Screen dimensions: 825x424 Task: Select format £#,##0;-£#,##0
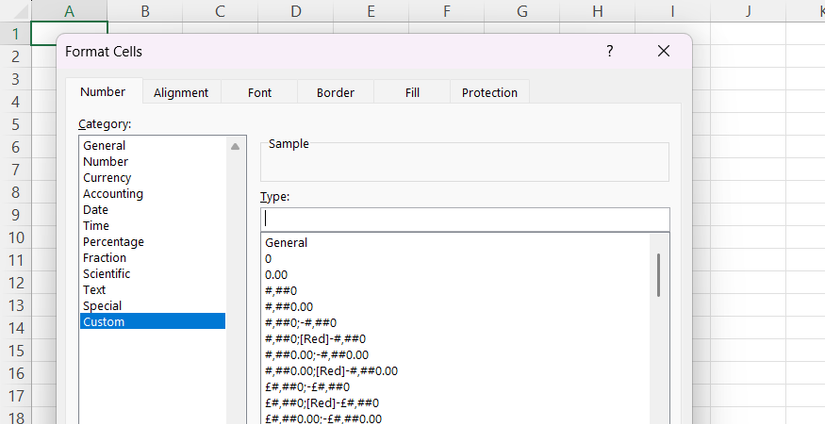455,387
